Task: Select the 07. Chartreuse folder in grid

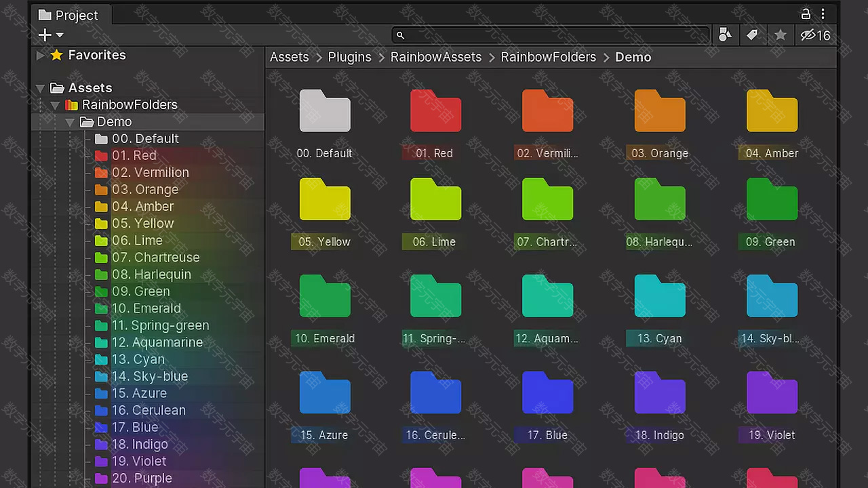Action: pyautogui.click(x=547, y=199)
